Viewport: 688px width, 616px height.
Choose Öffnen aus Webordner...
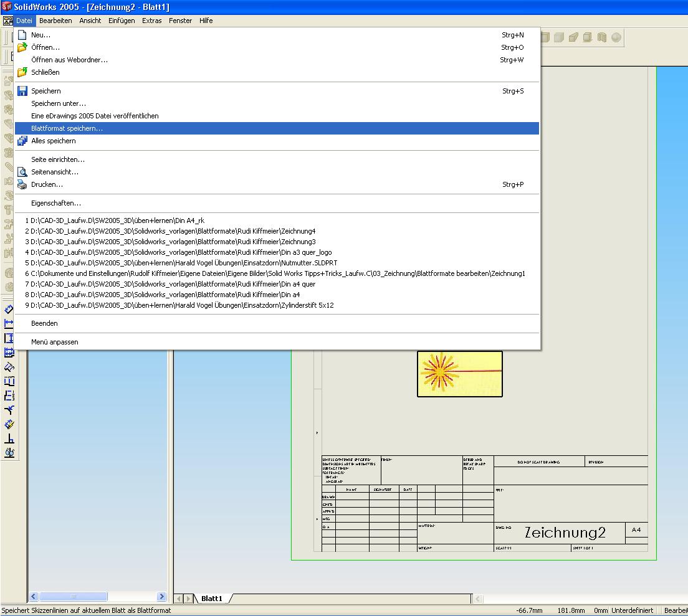pos(277,60)
